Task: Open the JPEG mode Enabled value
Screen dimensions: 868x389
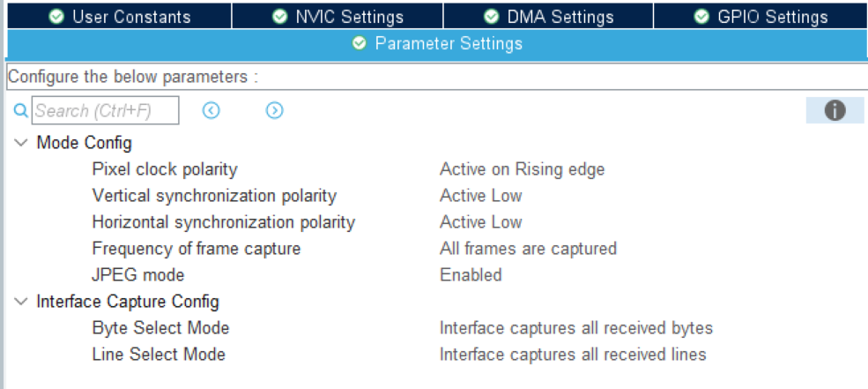Action: coord(471,275)
